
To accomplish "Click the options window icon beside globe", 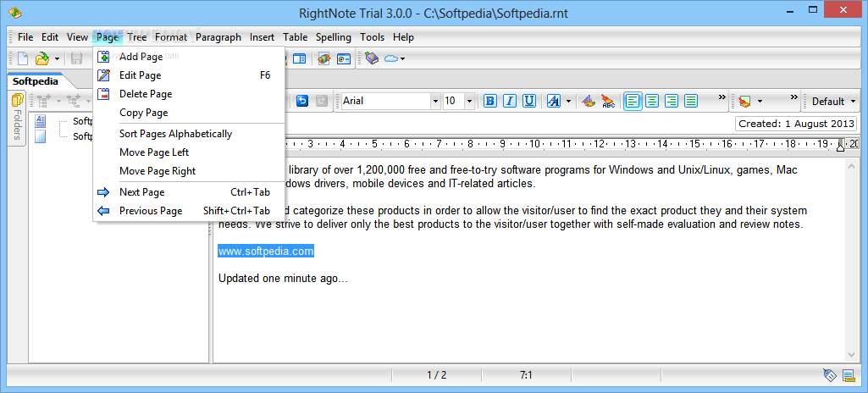I will pyautogui.click(x=344, y=58).
